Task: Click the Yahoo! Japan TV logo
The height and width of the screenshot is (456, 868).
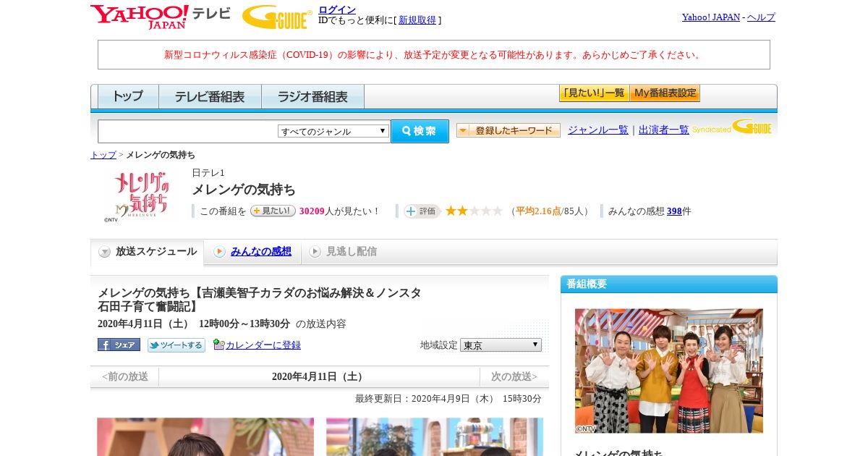Action: click(x=161, y=17)
